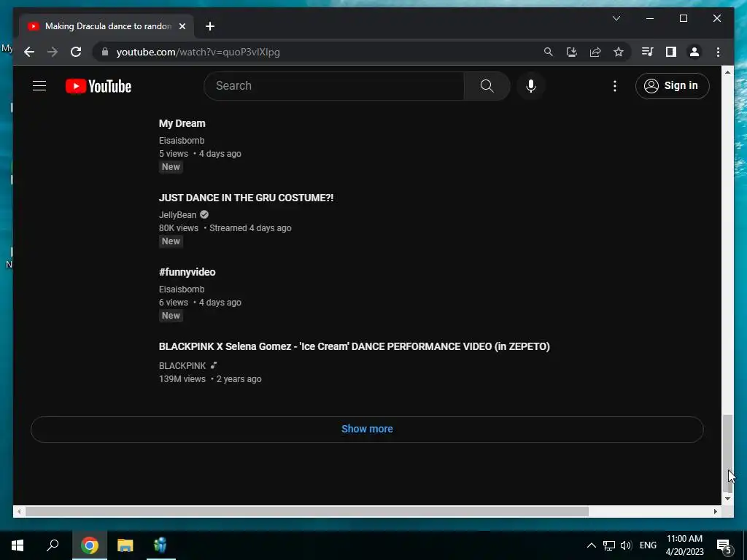Click the scroll up arrow of page
Viewport: 747px width, 560px height.
coord(727,72)
